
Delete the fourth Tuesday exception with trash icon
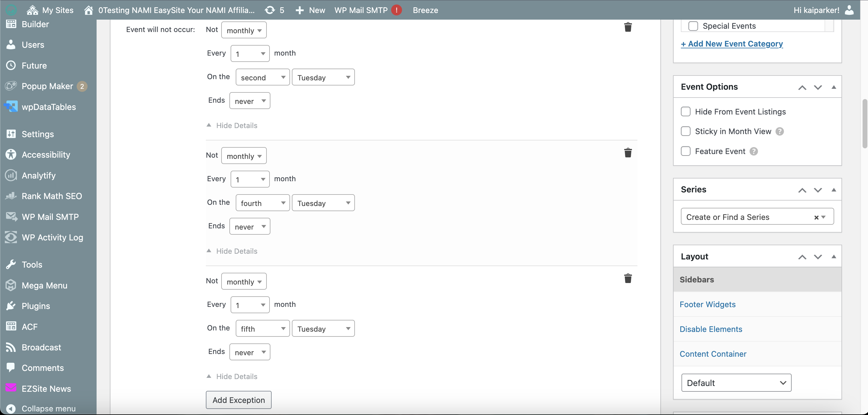coord(627,153)
